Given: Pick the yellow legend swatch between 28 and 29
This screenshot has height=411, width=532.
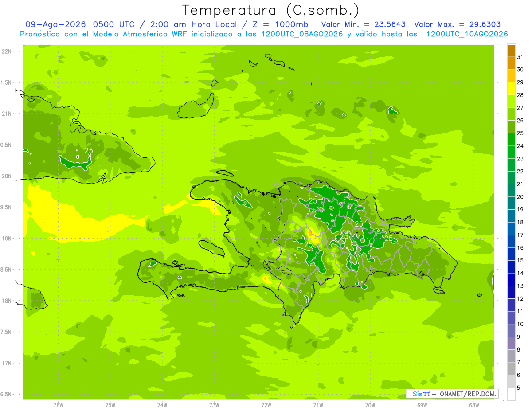Looking at the screenshot, I should click(x=511, y=89).
